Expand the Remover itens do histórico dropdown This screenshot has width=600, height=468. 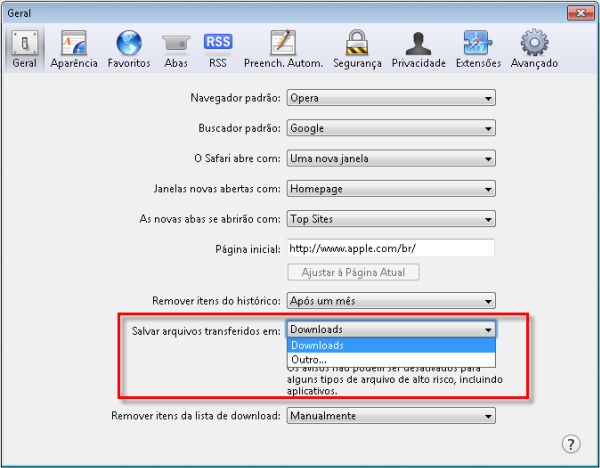391,300
